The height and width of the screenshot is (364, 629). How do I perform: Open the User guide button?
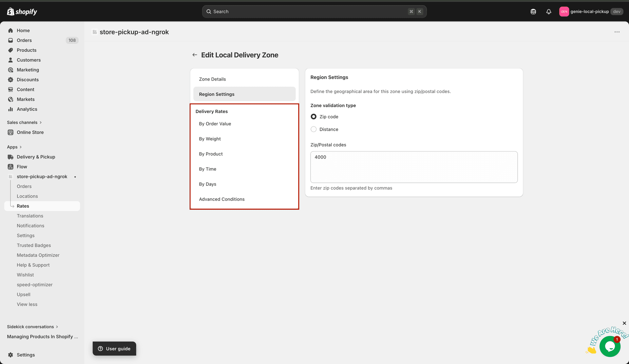pos(114,349)
